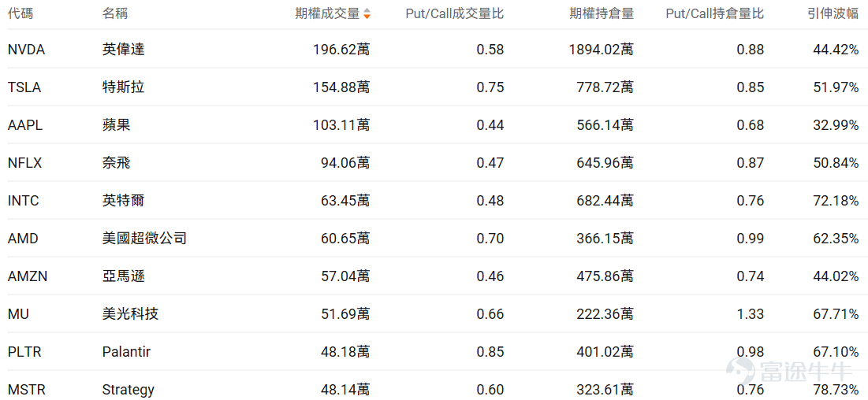Click AAPL volume 103.11萬
The width and height of the screenshot is (868, 400).
[341, 125]
